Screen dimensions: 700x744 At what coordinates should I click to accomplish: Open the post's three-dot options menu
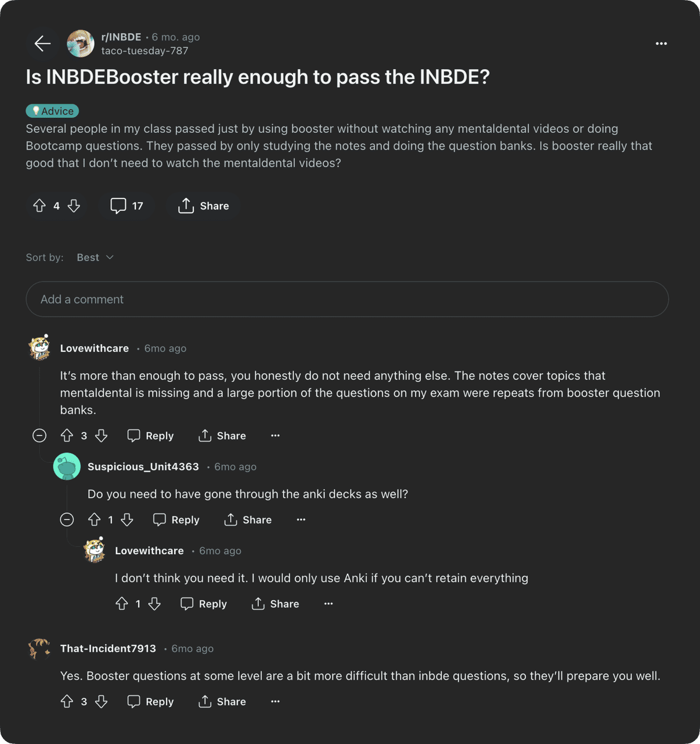click(661, 44)
